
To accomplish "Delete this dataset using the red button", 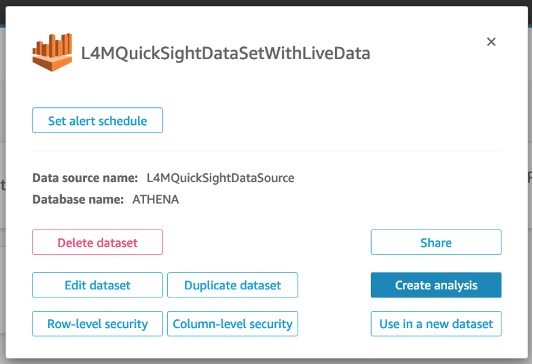I will click(x=98, y=242).
